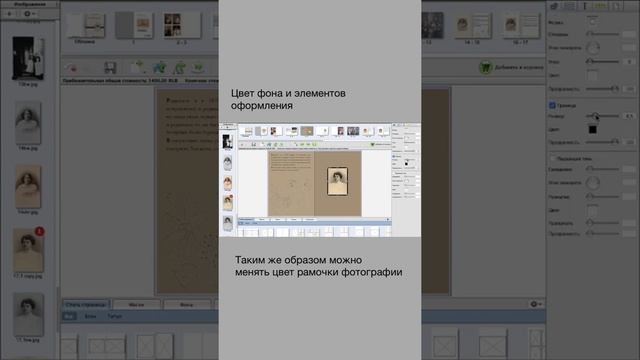Click the save floppy disk toolbar icon
The image size is (640, 360).
point(110,67)
